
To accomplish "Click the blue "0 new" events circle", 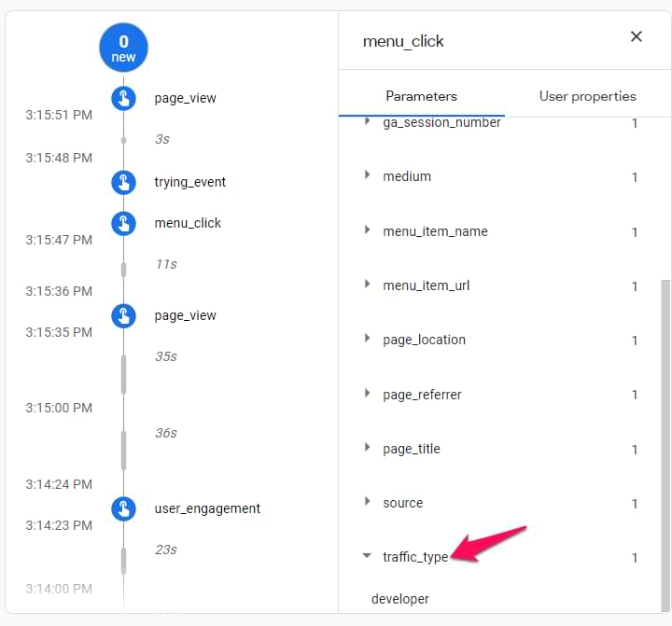I will [x=123, y=49].
